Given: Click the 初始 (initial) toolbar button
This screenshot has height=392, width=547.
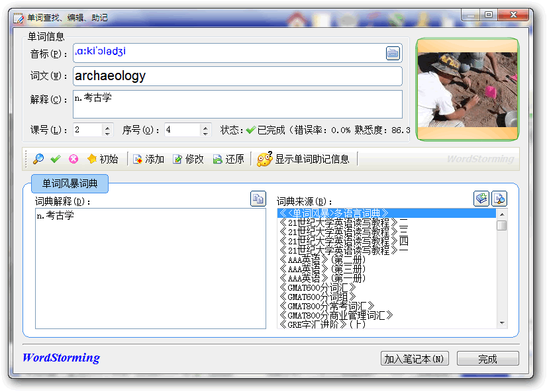Looking at the screenshot, I should [x=102, y=159].
